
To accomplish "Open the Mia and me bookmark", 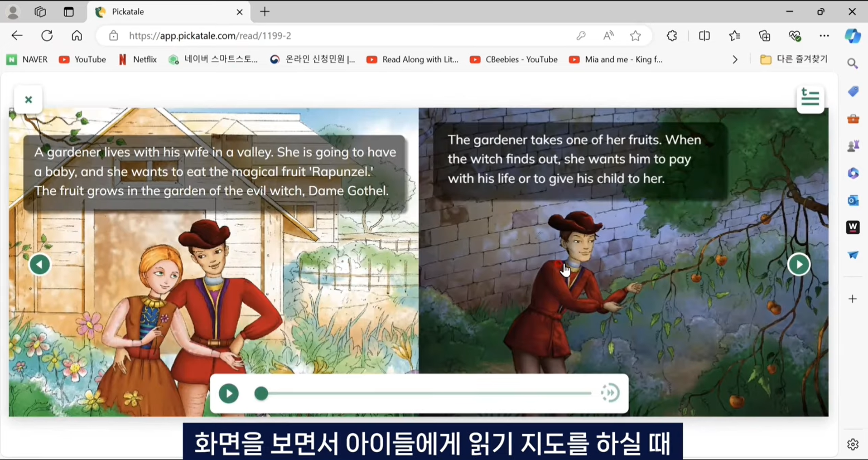I will pyautogui.click(x=616, y=59).
